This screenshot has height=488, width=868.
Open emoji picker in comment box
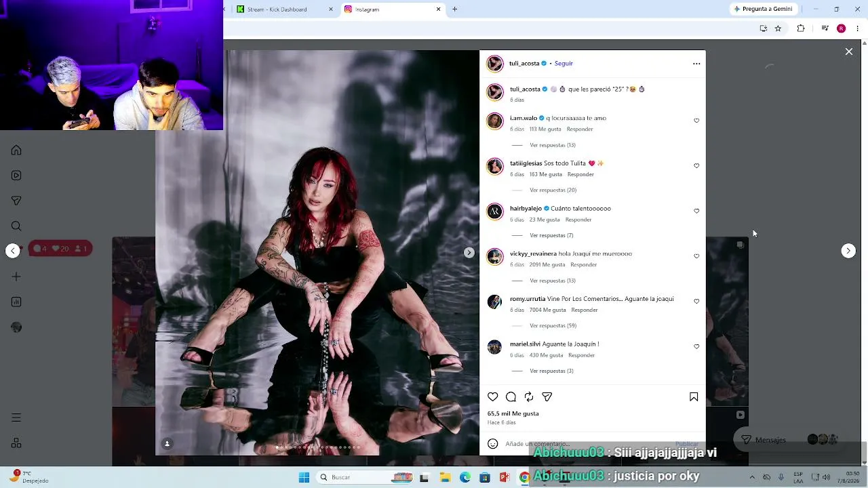pyautogui.click(x=493, y=444)
